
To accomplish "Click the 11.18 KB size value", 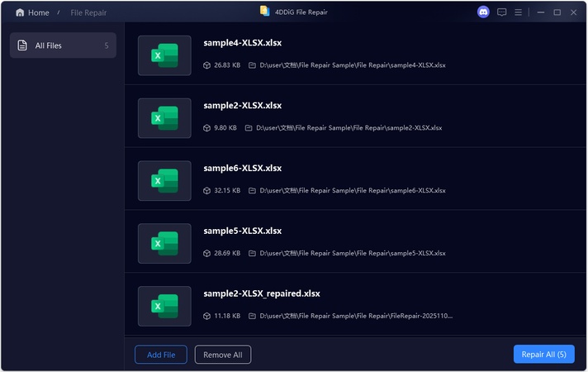I will [x=227, y=316].
